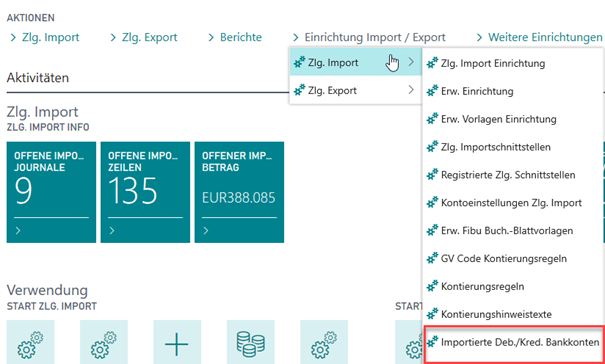Click gear icon beside Zlg. Importschnittstellen
This screenshot has height=364, width=605.
433,146
